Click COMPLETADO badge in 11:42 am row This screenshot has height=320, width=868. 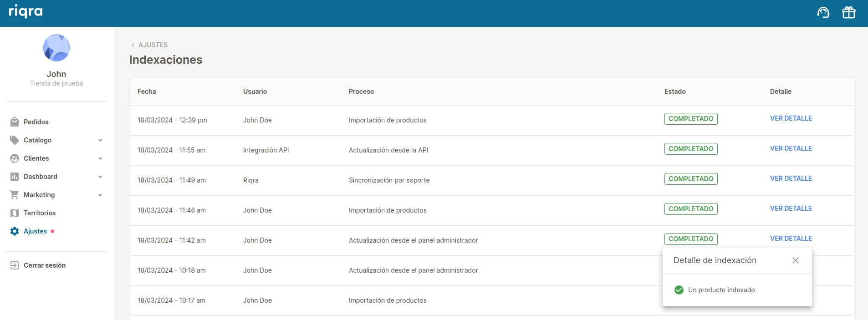(691, 239)
